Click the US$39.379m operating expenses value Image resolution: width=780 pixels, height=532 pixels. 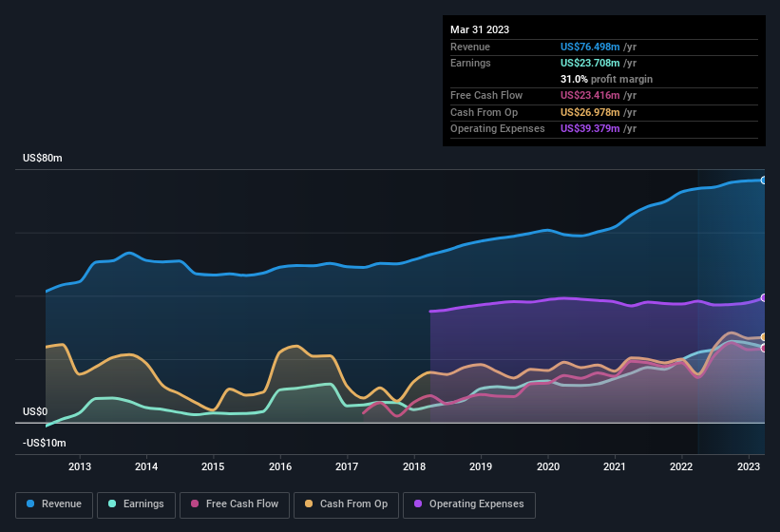pos(590,129)
